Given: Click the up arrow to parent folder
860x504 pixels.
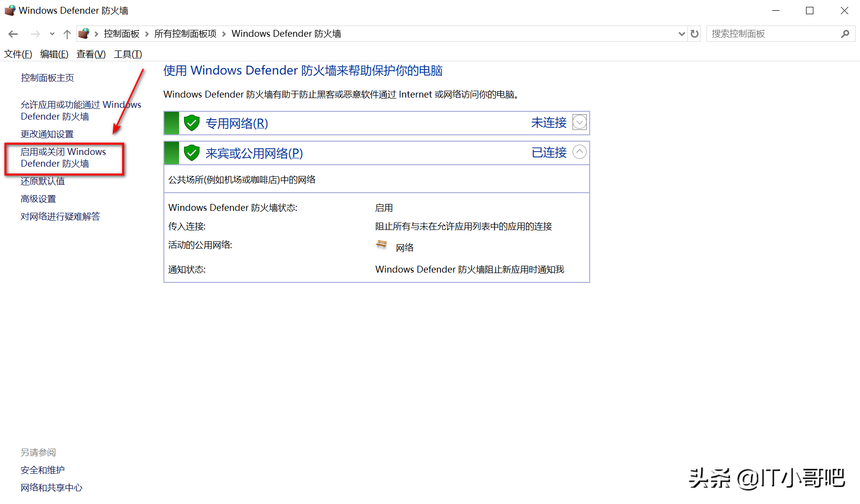Looking at the screenshot, I should (67, 33).
